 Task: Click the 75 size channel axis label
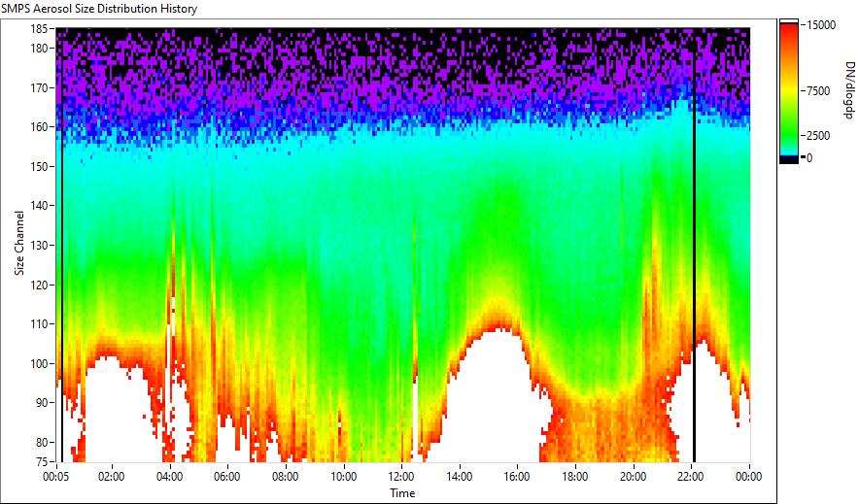pyautogui.click(x=44, y=461)
